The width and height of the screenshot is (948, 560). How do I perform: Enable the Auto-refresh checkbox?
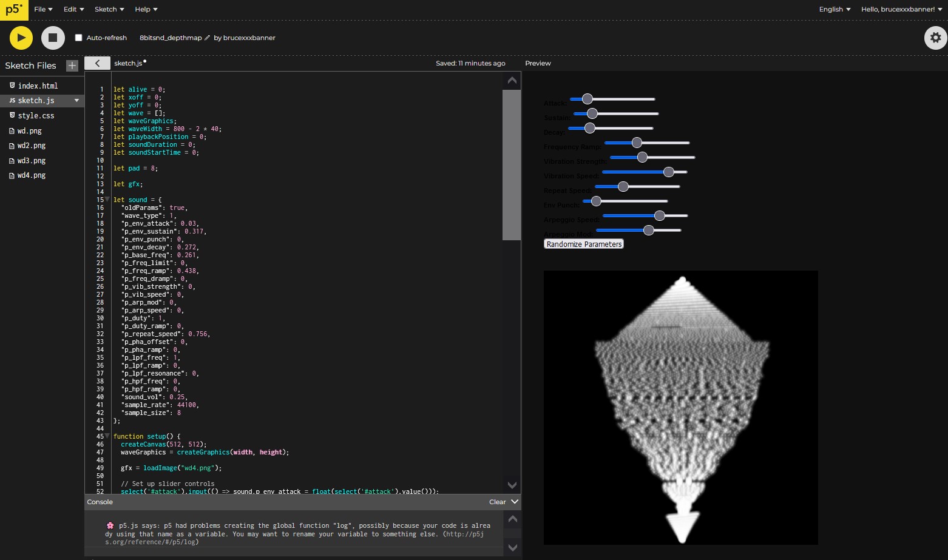click(78, 38)
